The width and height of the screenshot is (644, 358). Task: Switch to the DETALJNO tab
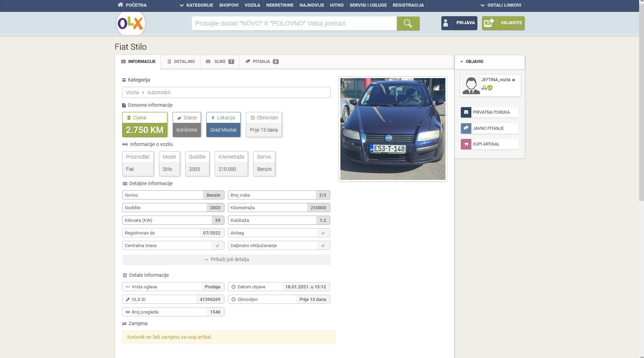[181, 62]
